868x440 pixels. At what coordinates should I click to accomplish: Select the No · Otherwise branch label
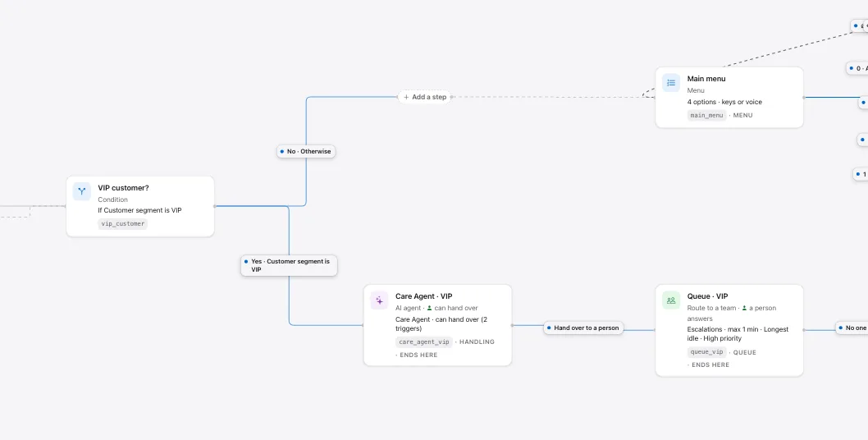coord(306,151)
